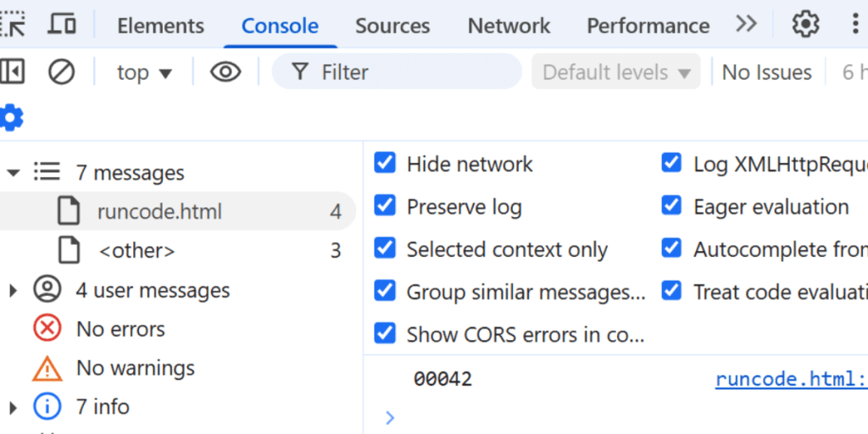This screenshot has height=434, width=868.
Task: Expand the 4 user messages group
Action: click(14, 290)
